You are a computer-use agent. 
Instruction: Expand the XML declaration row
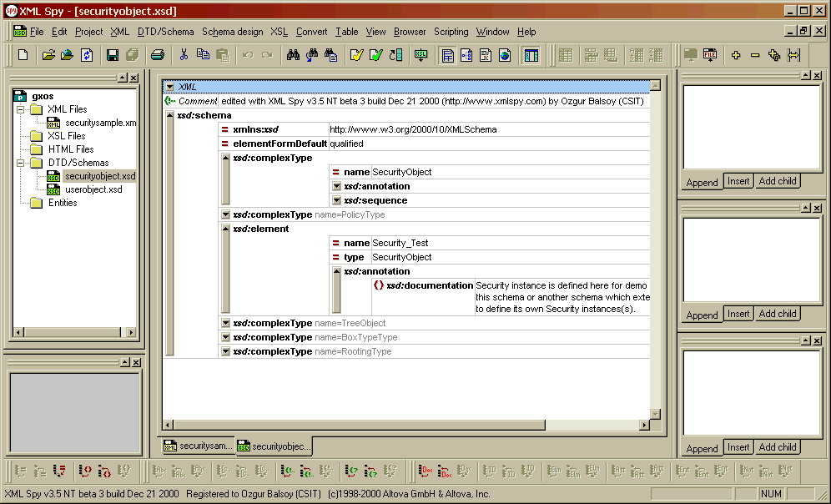[x=169, y=87]
